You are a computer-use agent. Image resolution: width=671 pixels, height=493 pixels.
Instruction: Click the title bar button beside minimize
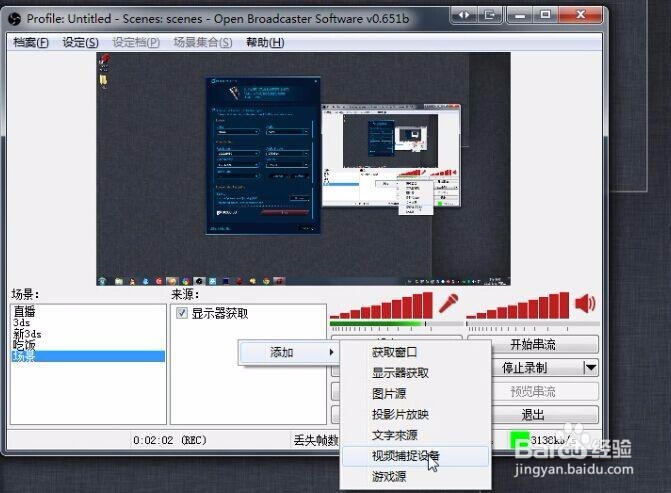490,15
